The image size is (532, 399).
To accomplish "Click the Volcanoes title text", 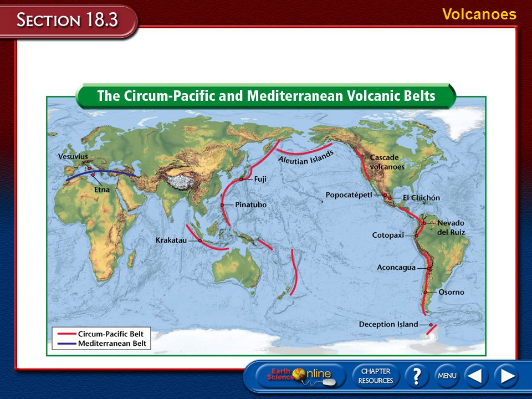I will coord(479,14).
